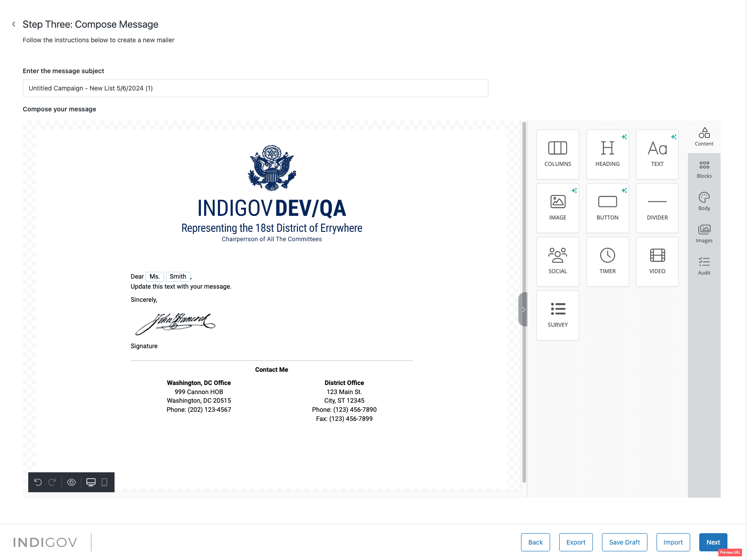Image resolution: width=747 pixels, height=560 pixels.
Task: Select the Divider content block
Action: tap(657, 208)
